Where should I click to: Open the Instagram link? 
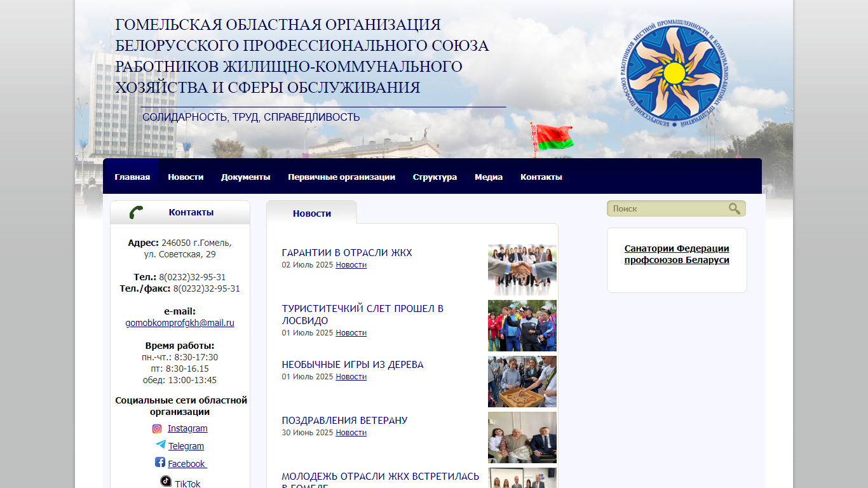coord(187,428)
